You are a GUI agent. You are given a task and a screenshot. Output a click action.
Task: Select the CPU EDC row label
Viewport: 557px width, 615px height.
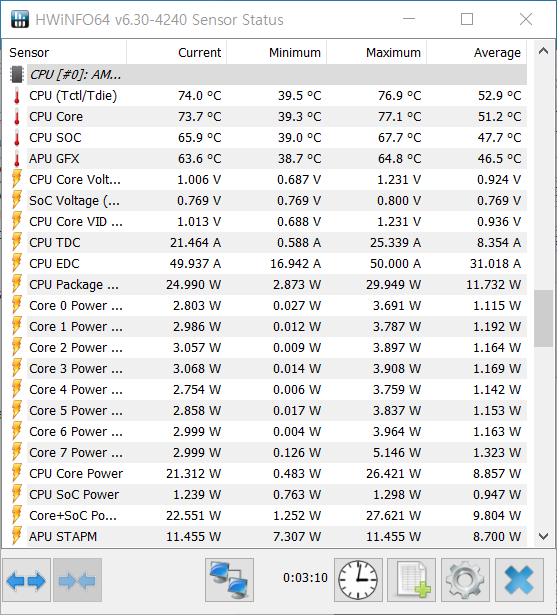point(54,264)
